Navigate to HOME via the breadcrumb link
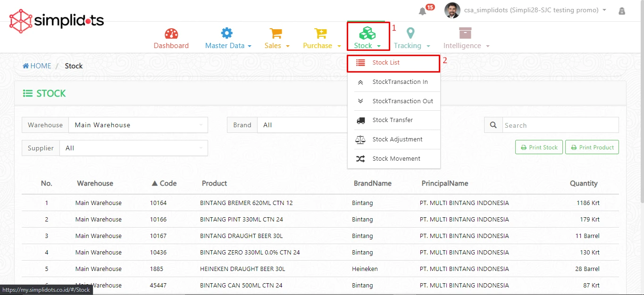 coord(36,66)
